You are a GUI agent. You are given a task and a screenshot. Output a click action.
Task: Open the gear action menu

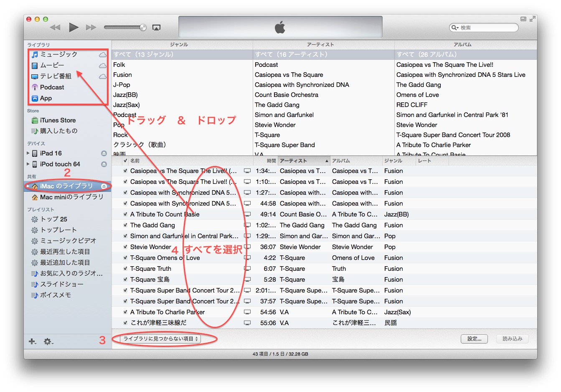pyautogui.click(x=48, y=341)
